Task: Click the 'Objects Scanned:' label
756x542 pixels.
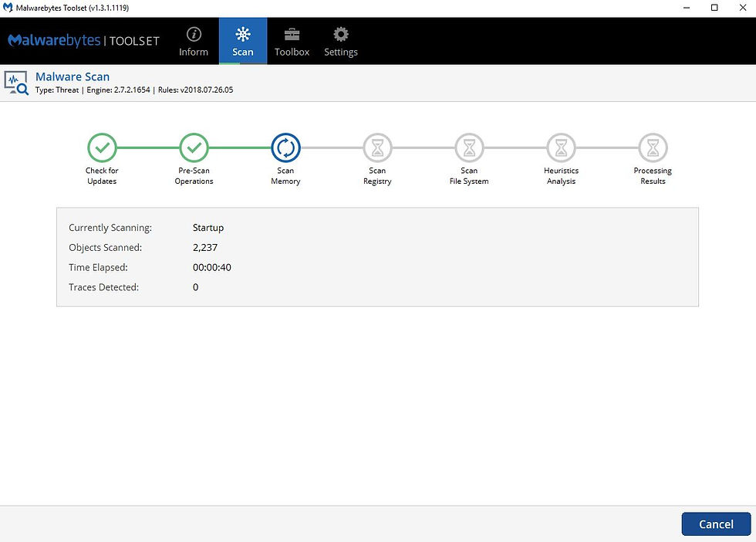Action: coord(105,248)
